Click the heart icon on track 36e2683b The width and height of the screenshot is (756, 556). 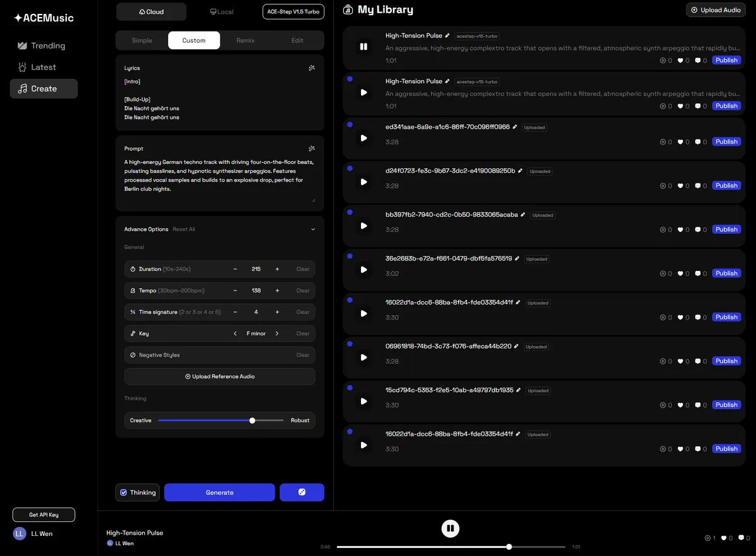(680, 274)
